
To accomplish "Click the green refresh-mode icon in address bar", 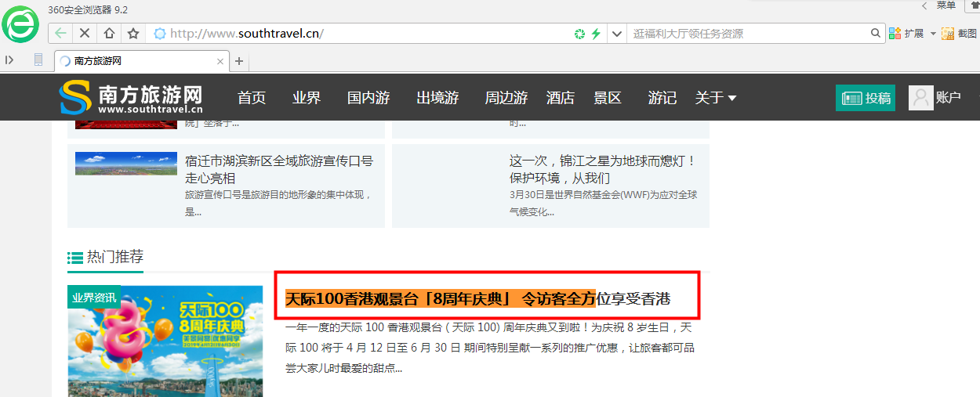I will click(579, 34).
